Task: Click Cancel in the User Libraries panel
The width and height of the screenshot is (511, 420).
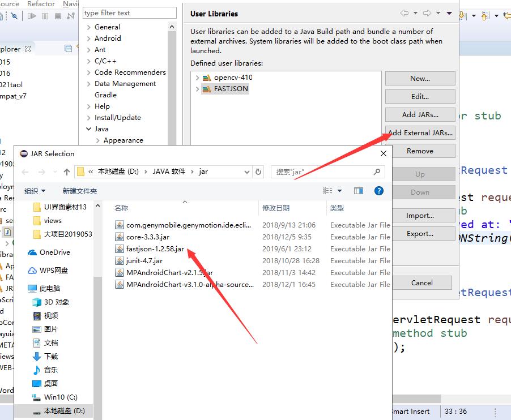Action: tap(423, 282)
